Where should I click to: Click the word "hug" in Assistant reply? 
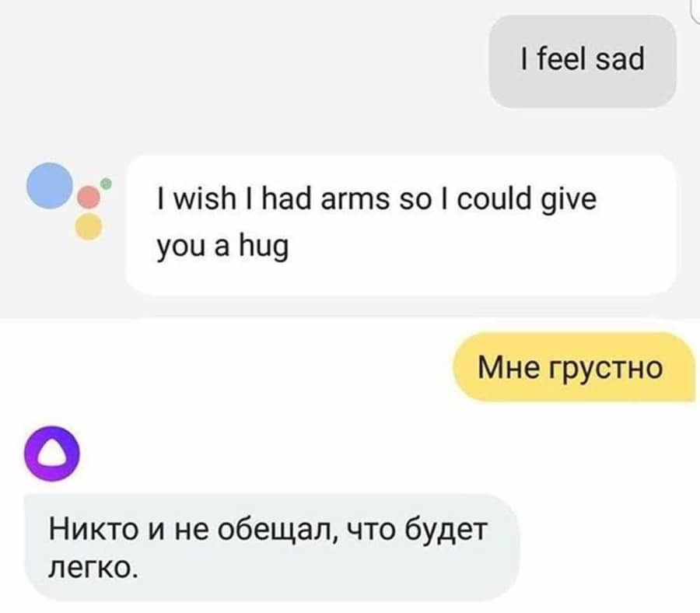click(x=264, y=248)
